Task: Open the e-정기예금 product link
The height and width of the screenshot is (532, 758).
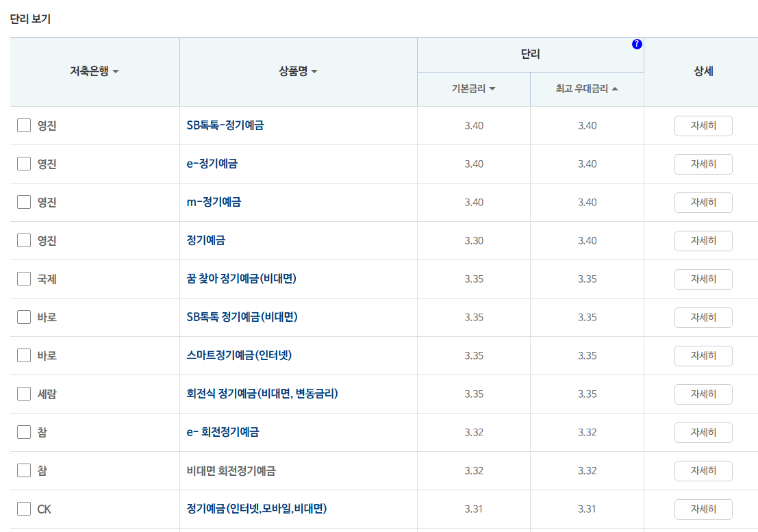Action: [212, 164]
